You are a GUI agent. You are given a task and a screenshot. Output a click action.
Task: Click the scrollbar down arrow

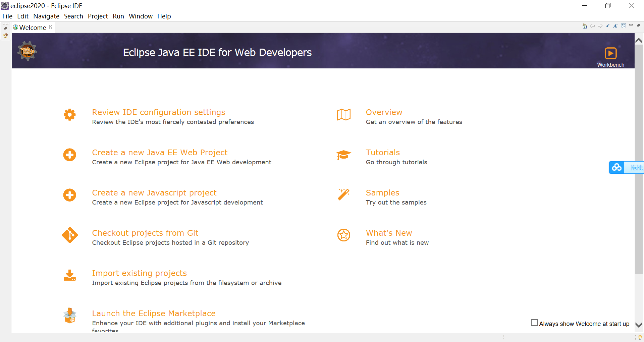tap(639, 324)
